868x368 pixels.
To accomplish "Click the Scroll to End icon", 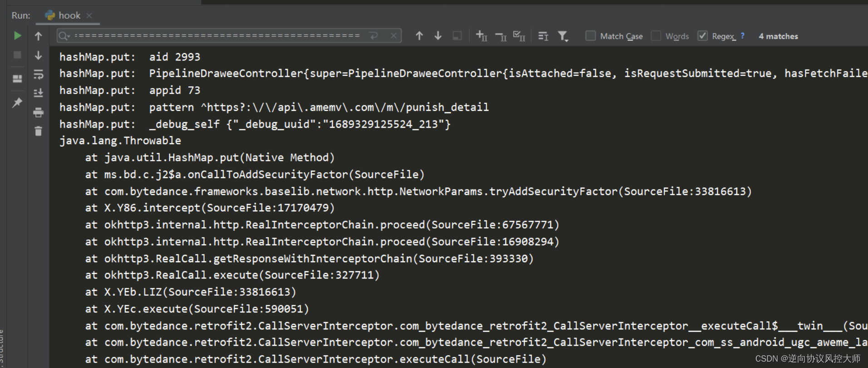I will [38, 93].
